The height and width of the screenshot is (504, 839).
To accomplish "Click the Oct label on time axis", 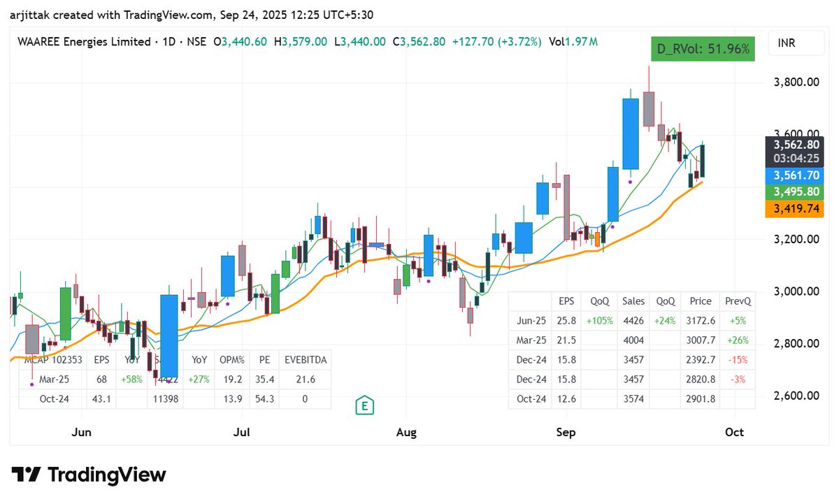I will tap(734, 433).
